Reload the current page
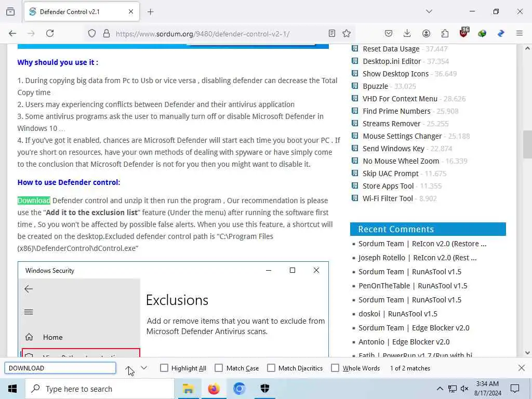 click(50, 33)
